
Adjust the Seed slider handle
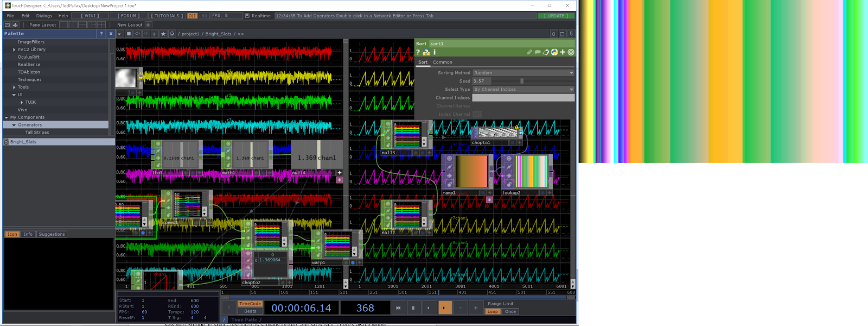(522, 81)
